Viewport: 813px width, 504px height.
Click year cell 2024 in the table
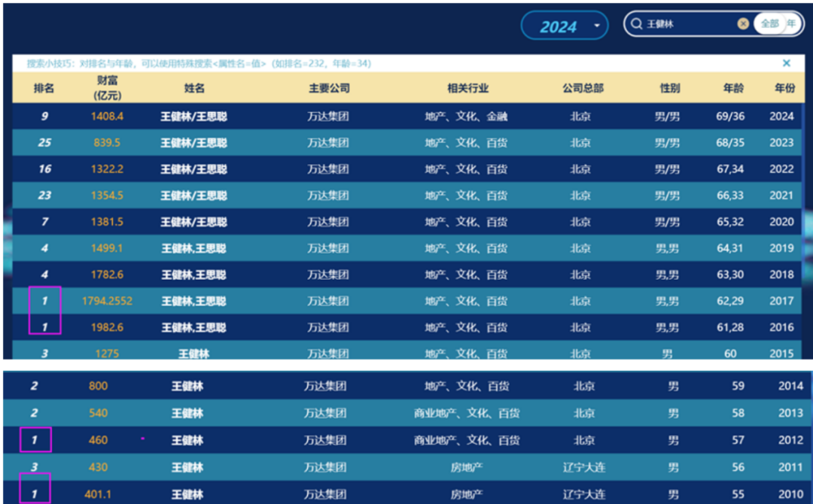781,116
